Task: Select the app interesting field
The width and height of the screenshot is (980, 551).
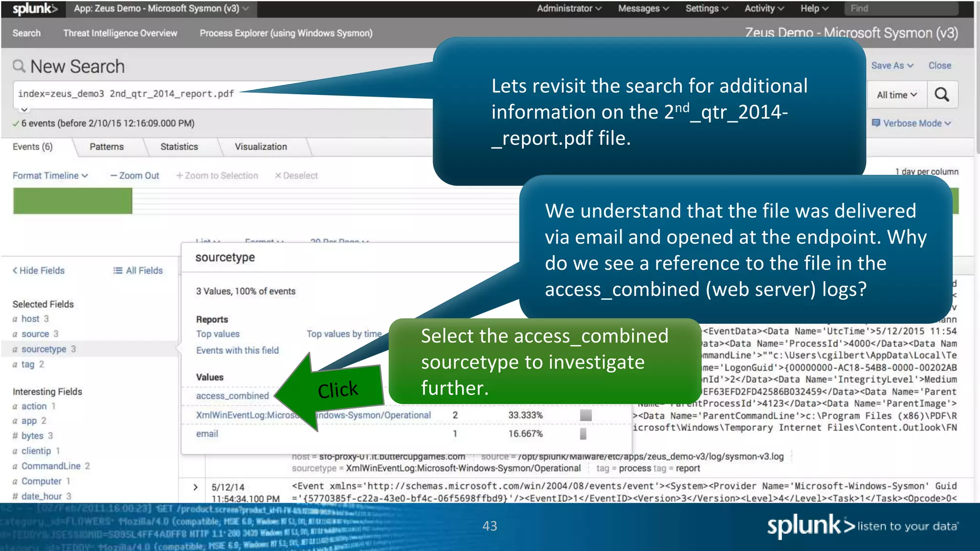Action: [29, 421]
